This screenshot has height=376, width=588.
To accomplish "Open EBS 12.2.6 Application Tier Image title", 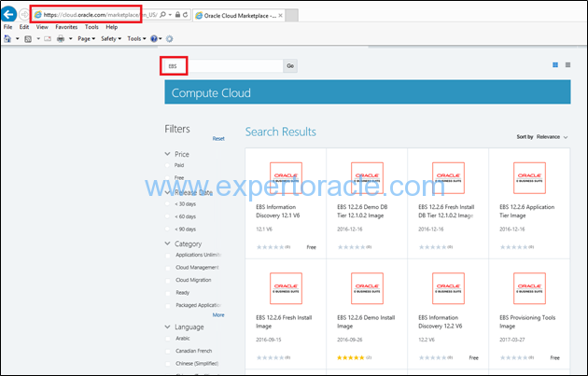I will pos(526,212).
